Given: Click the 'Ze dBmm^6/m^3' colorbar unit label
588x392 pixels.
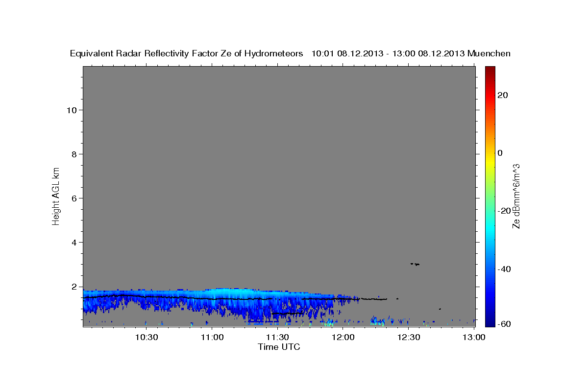Looking at the screenshot, I should 515,196.
